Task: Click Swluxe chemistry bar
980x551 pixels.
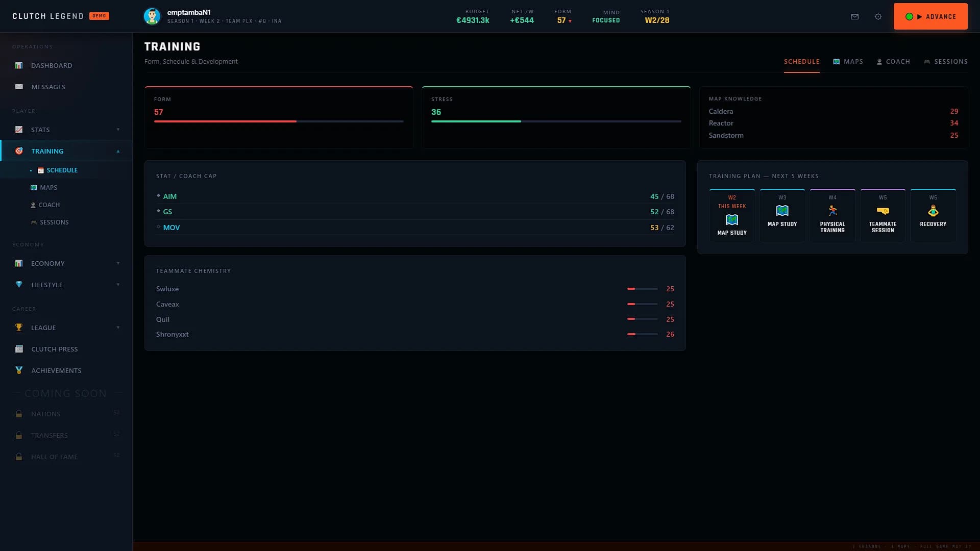Action: (643, 289)
